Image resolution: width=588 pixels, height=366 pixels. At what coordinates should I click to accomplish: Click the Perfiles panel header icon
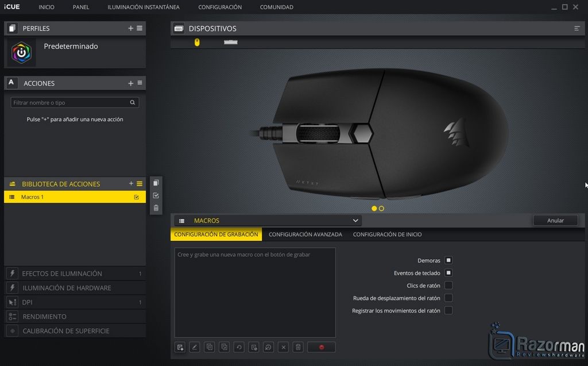click(13, 28)
